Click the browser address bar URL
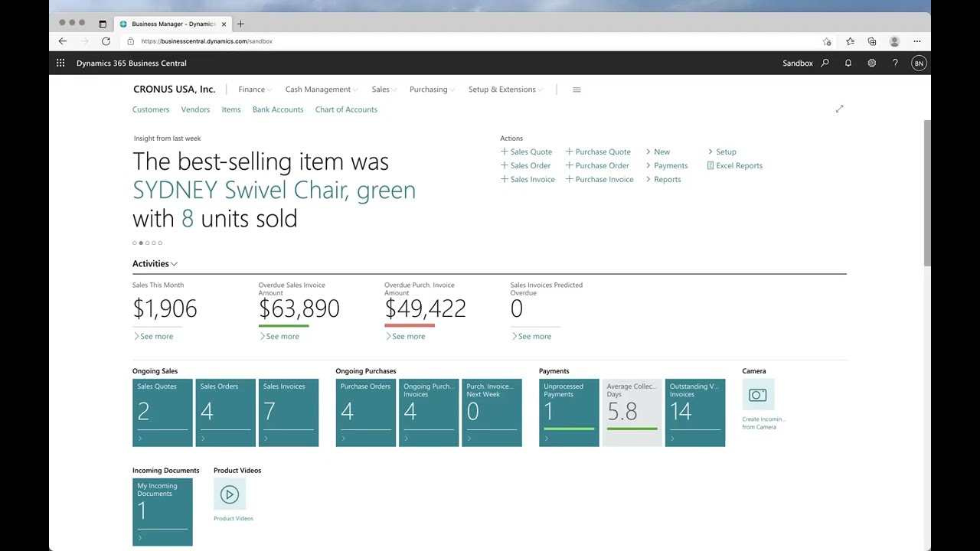The image size is (980, 551). click(207, 41)
